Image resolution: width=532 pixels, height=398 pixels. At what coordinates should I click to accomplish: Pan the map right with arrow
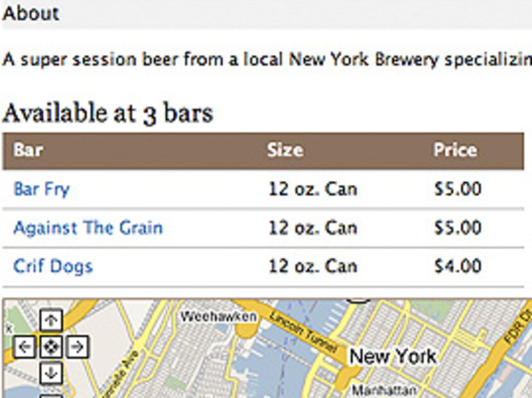coord(76,347)
